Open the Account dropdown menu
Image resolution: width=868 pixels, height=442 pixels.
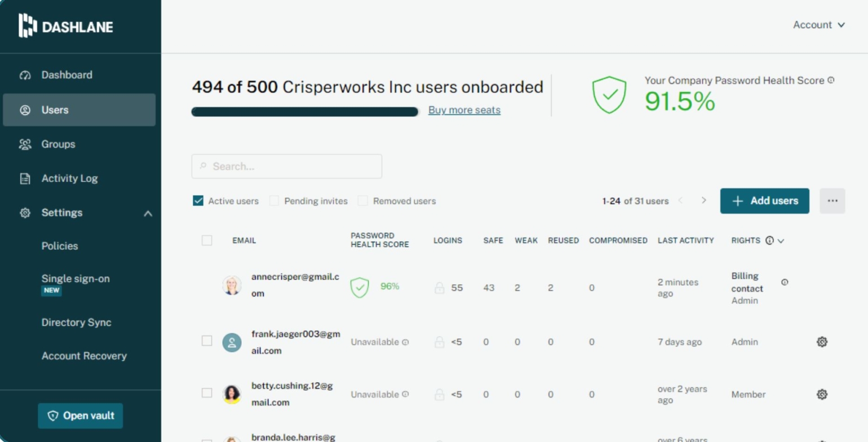(818, 25)
